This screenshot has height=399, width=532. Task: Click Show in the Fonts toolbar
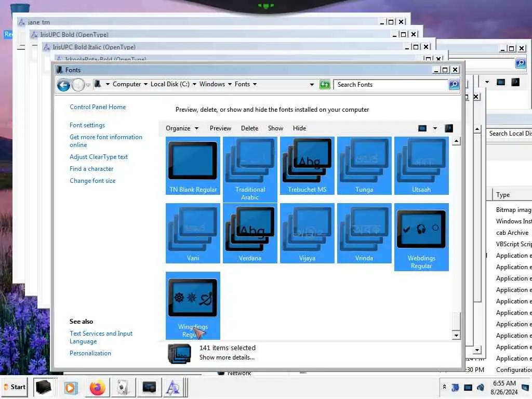pyautogui.click(x=275, y=128)
